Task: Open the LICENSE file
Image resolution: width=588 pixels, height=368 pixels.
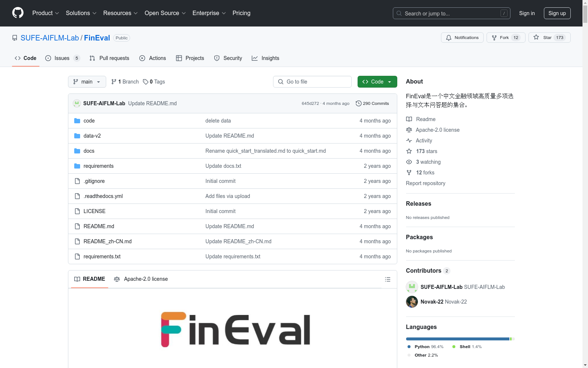Action: (x=94, y=211)
